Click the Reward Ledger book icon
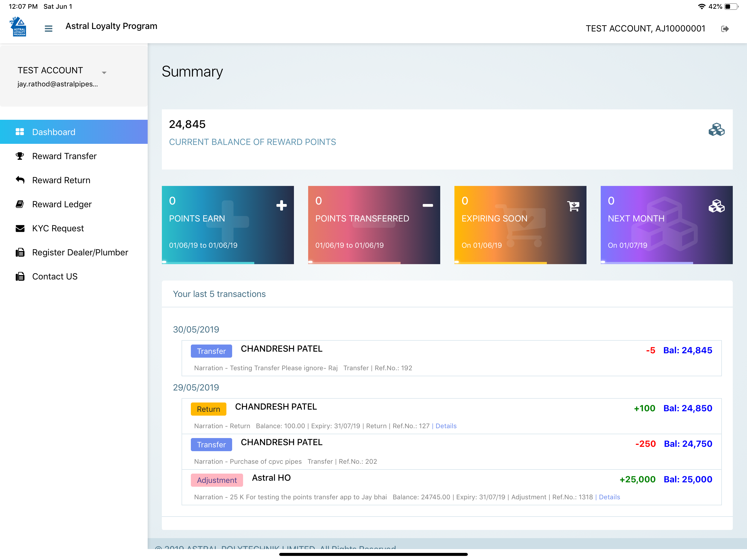This screenshot has width=747, height=560. 20,204
